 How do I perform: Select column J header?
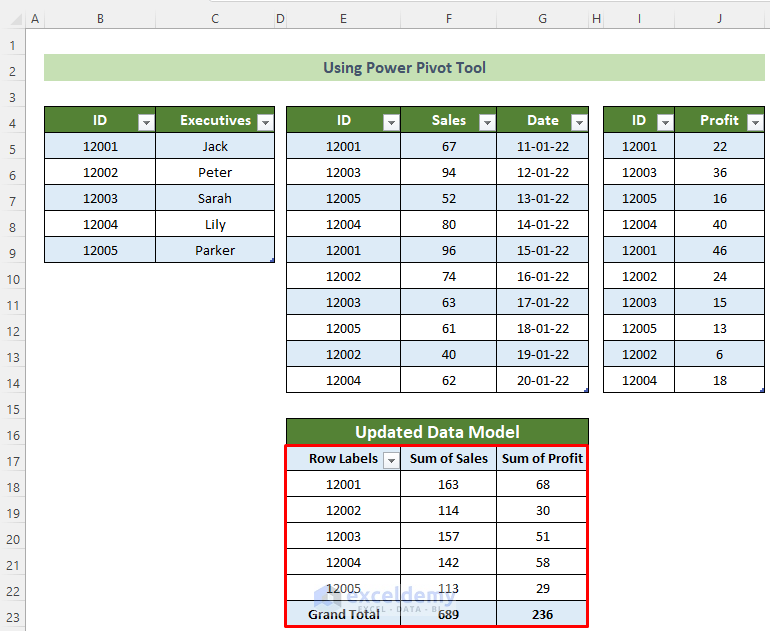click(719, 19)
